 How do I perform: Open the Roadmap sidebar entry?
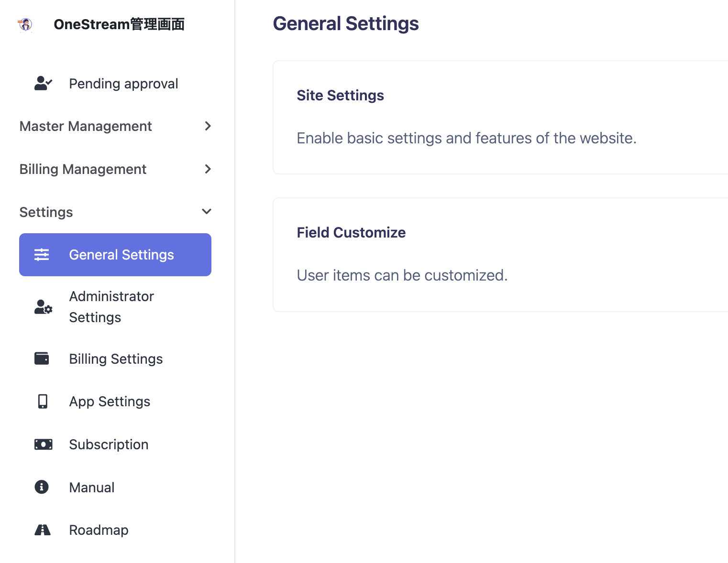[x=99, y=530]
